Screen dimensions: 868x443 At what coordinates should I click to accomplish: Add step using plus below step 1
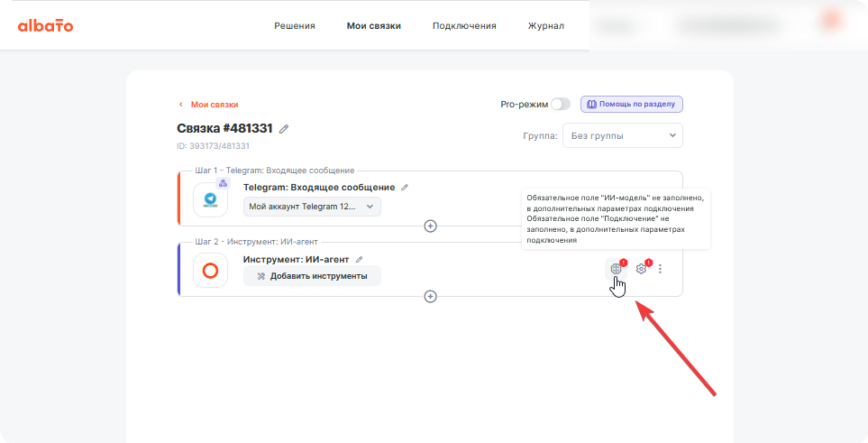(430, 226)
